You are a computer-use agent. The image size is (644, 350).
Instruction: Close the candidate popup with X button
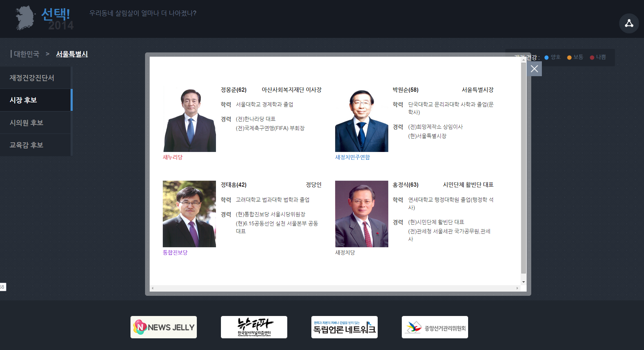click(534, 69)
